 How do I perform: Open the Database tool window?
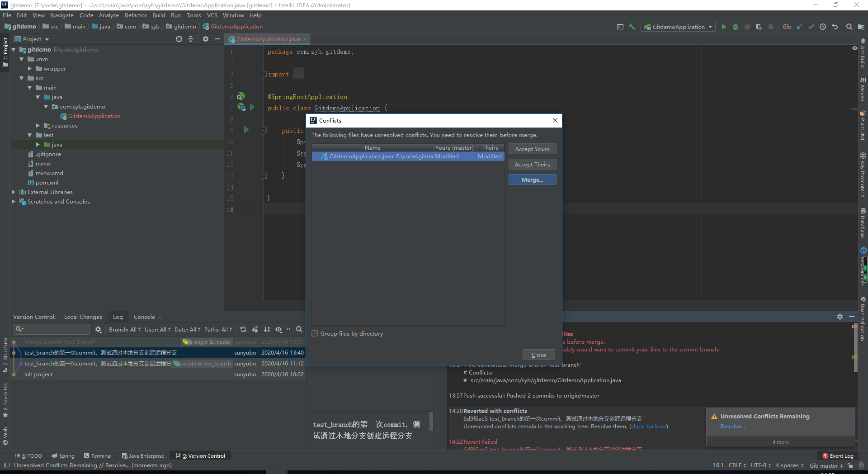[x=863, y=223]
